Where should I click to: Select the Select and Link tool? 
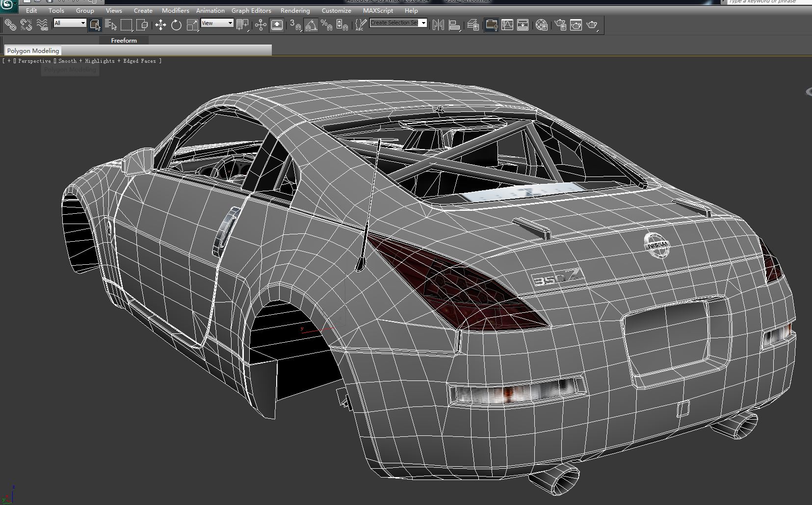10,25
